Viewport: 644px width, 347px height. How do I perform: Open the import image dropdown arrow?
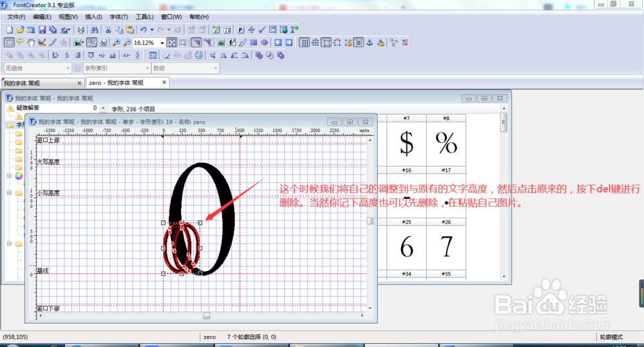tap(82, 42)
